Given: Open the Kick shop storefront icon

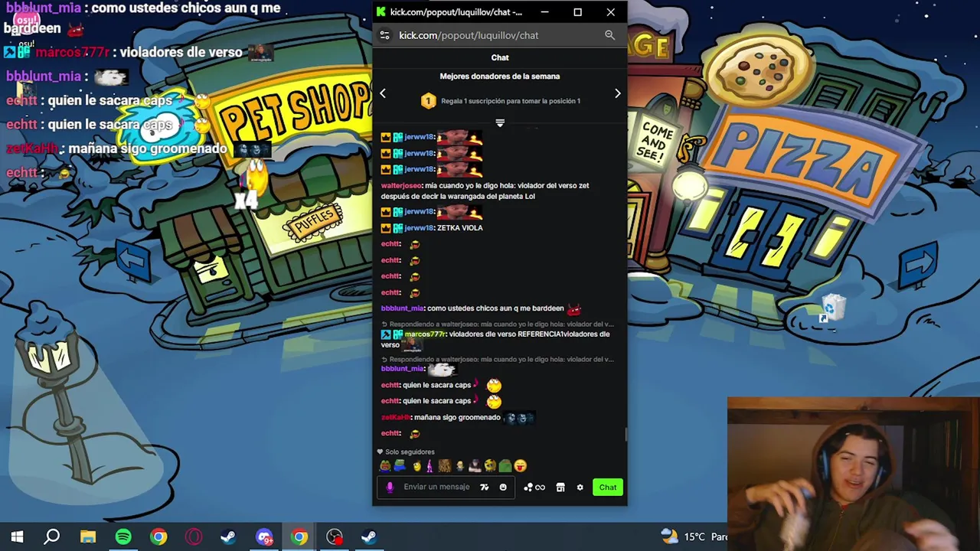Looking at the screenshot, I should click(560, 487).
